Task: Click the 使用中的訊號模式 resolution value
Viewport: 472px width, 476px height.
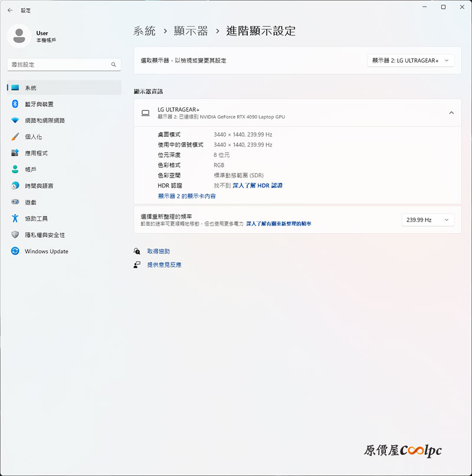Action: pyautogui.click(x=243, y=145)
